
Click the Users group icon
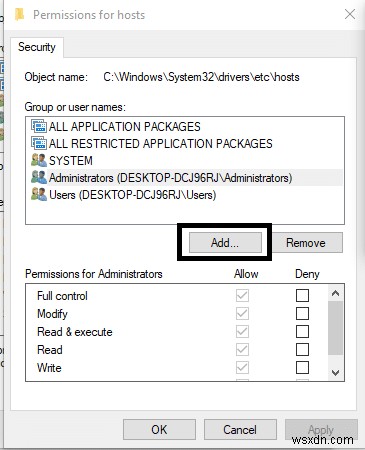pos(39,194)
